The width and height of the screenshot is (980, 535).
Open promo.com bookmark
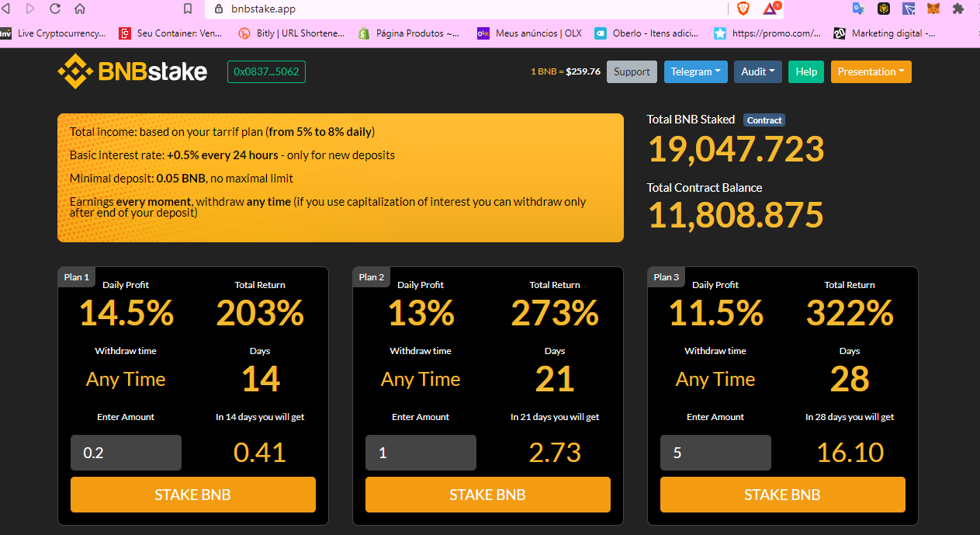coord(767,33)
